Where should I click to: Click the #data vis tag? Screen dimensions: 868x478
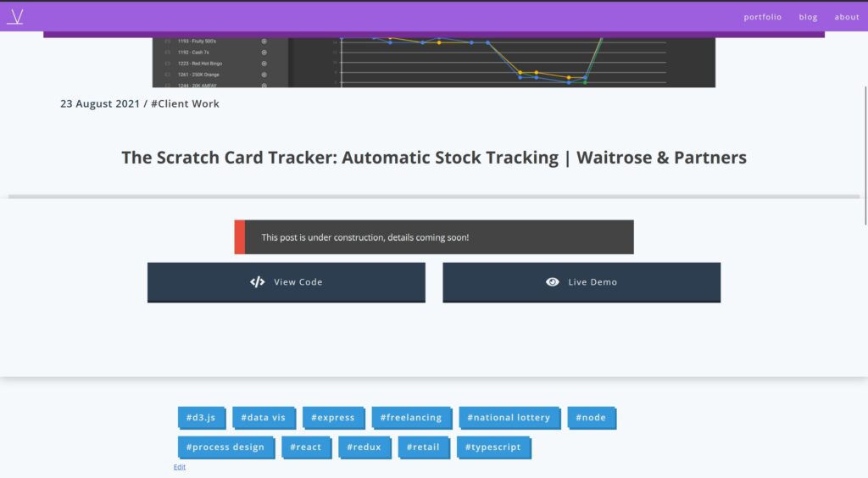(x=264, y=418)
